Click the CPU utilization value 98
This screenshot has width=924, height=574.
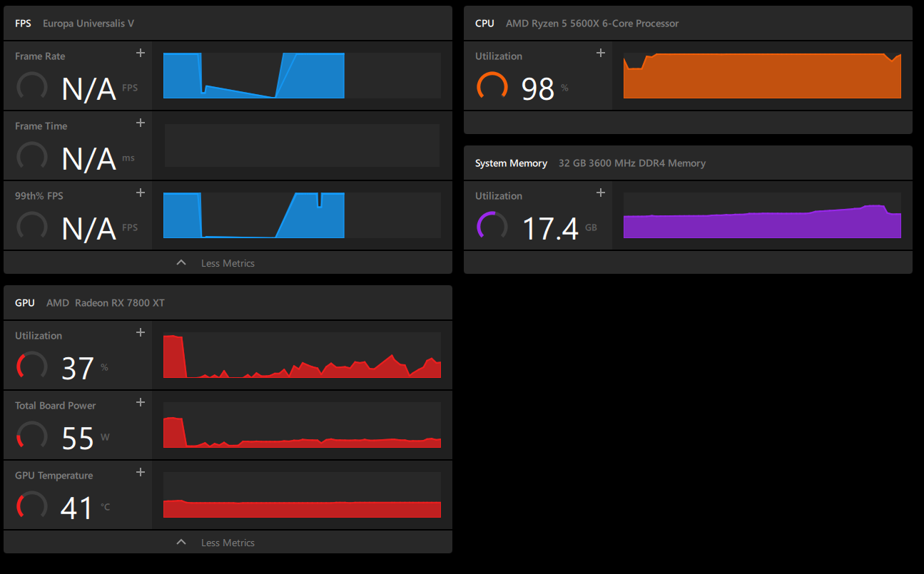538,89
